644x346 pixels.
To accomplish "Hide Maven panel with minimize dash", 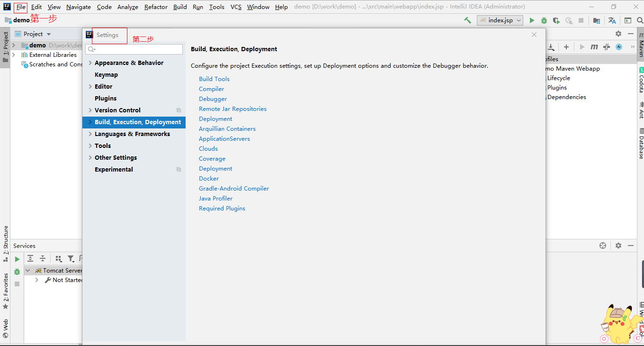I will tap(630, 34).
